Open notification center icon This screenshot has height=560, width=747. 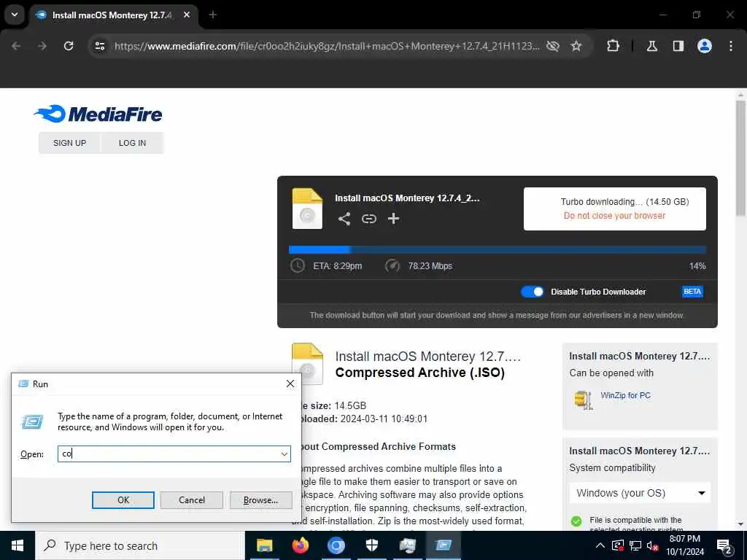pos(724,546)
